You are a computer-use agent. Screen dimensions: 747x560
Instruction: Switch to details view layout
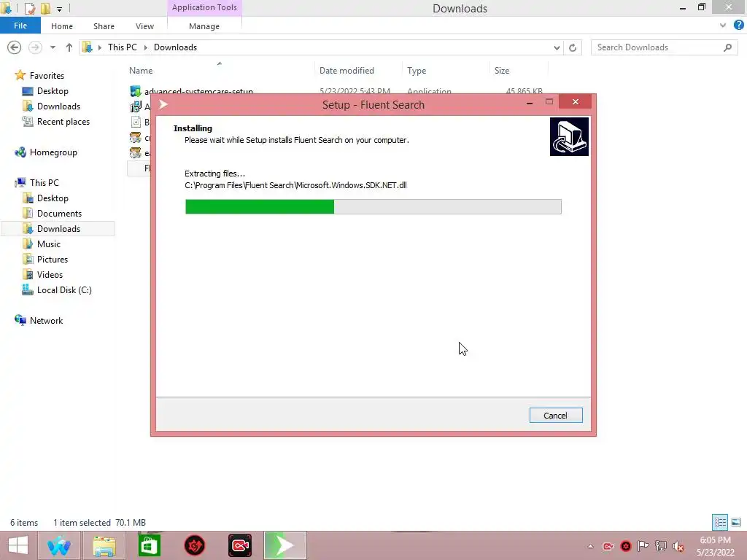[x=720, y=522]
